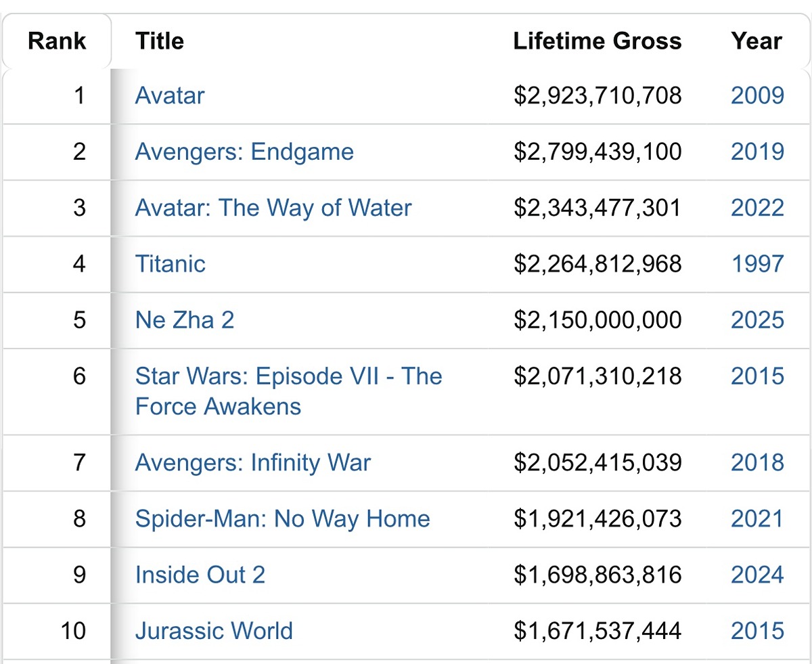Sort table by Title column header

coord(160,41)
